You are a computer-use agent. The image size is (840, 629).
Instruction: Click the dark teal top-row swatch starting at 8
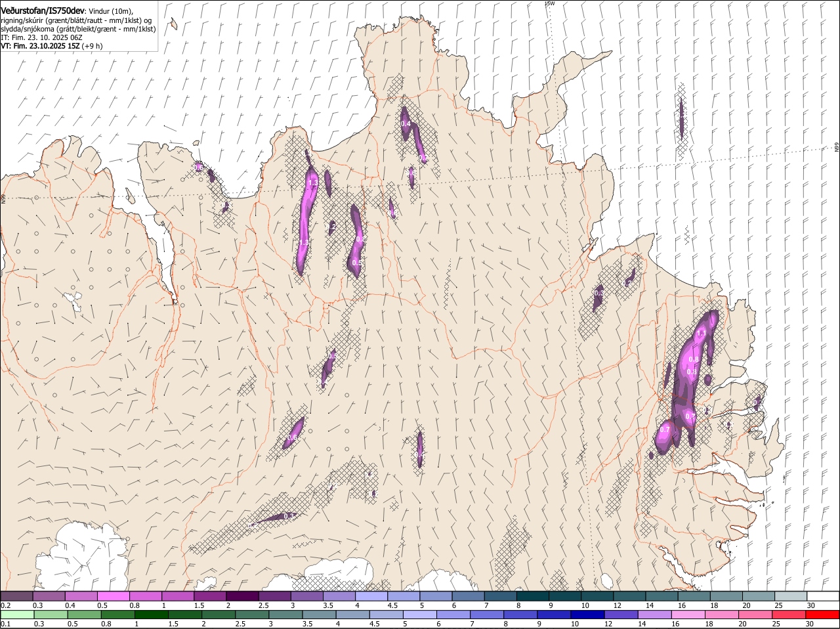click(532, 596)
